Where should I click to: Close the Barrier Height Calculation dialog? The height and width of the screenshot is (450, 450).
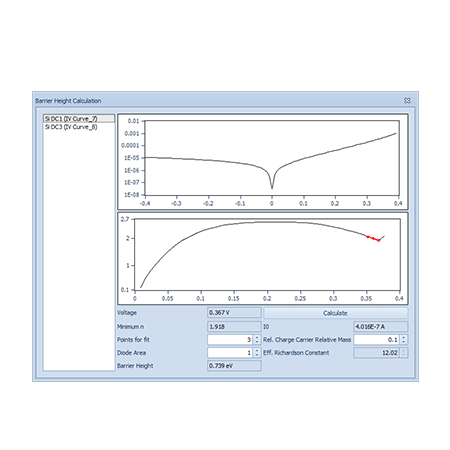[x=407, y=100]
